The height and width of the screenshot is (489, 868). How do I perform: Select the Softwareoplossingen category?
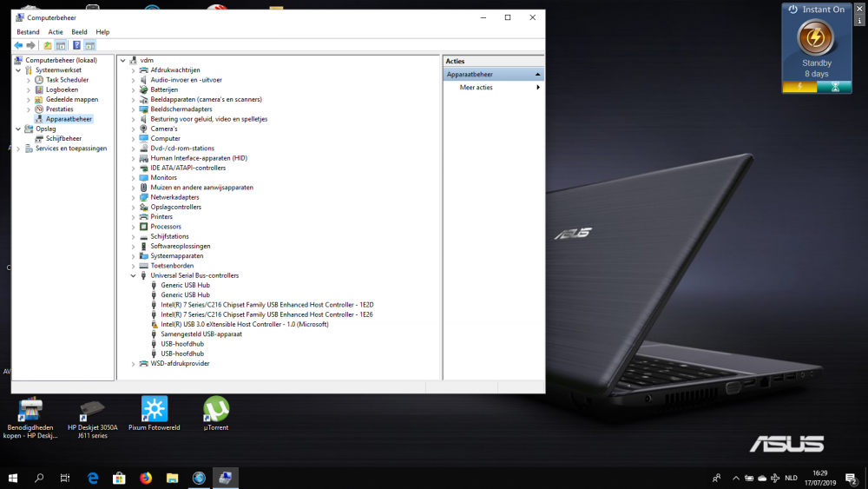[x=180, y=246]
